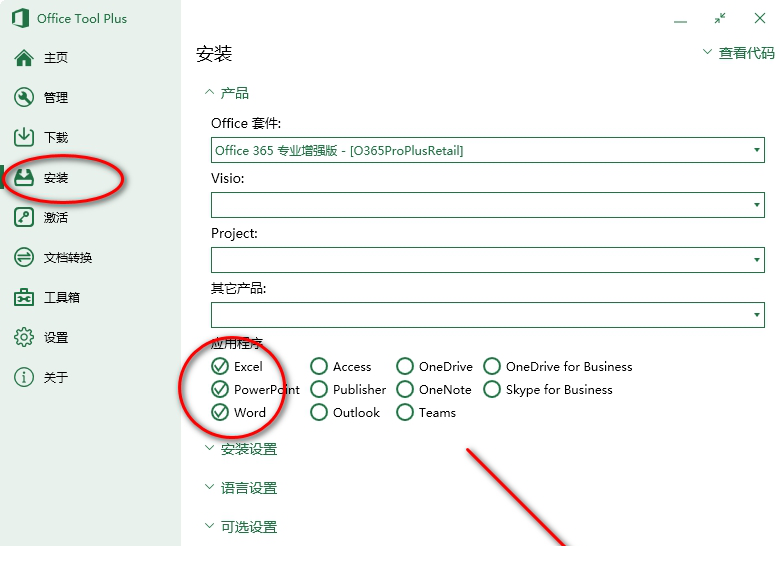Viewport: 780px width, 567px height.
Task: Go to the 管理 section
Action: coord(56,97)
